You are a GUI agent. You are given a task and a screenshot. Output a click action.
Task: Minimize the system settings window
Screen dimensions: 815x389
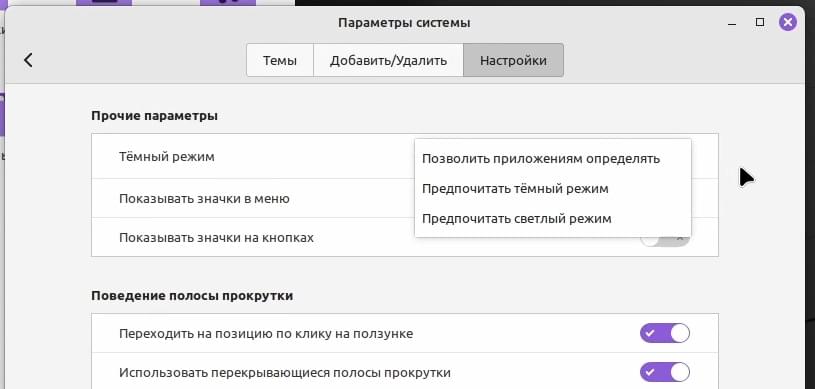pyautogui.click(x=732, y=24)
